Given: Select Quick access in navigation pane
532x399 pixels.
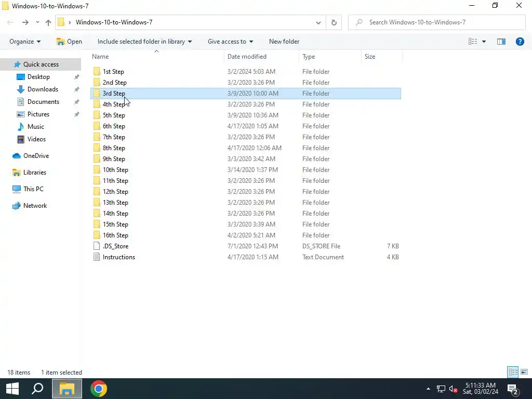Looking at the screenshot, I should (x=41, y=64).
